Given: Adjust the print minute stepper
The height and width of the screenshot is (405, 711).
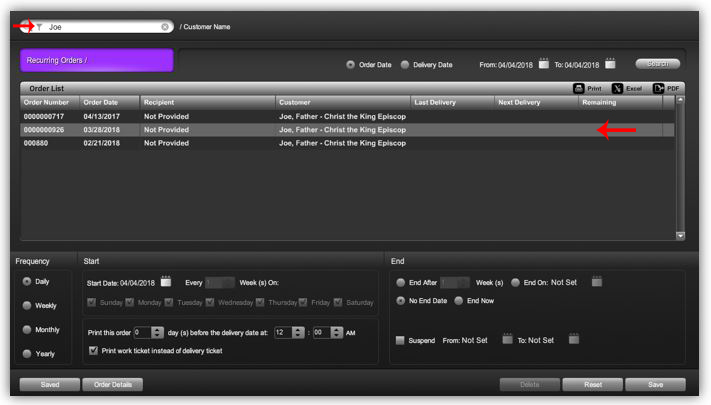Looking at the screenshot, I should 336,332.
